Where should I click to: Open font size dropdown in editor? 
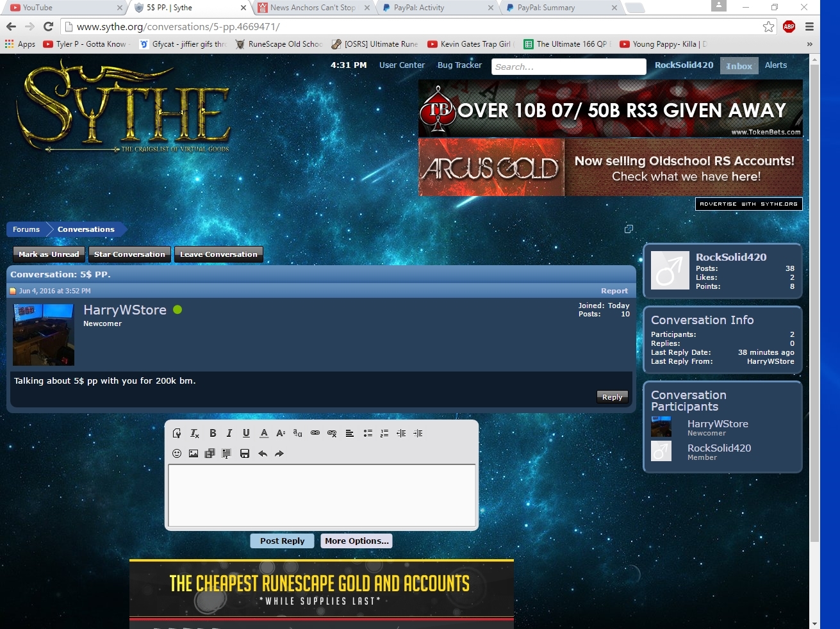[x=281, y=433]
